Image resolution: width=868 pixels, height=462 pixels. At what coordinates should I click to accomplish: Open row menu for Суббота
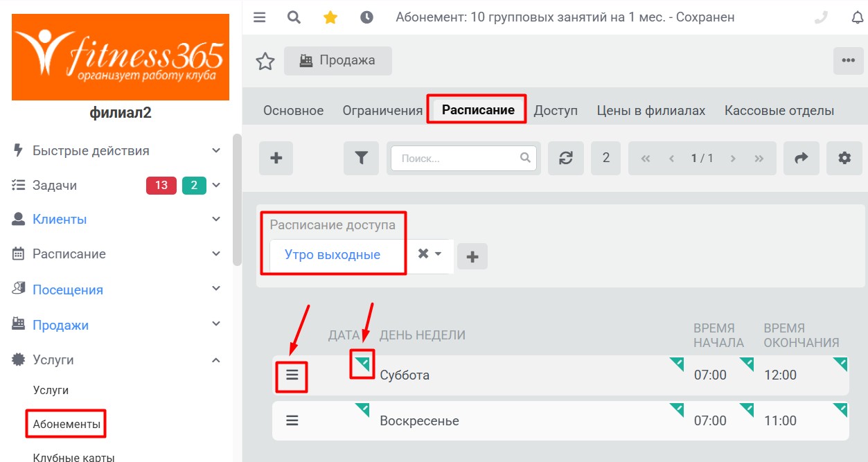pyautogui.click(x=292, y=375)
